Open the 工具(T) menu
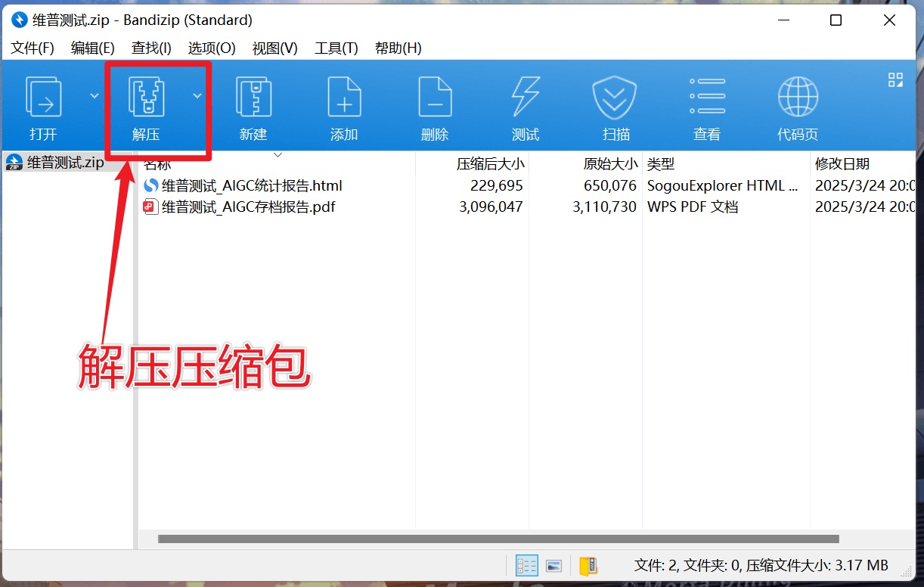The width and height of the screenshot is (924, 587). tap(336, 48)
